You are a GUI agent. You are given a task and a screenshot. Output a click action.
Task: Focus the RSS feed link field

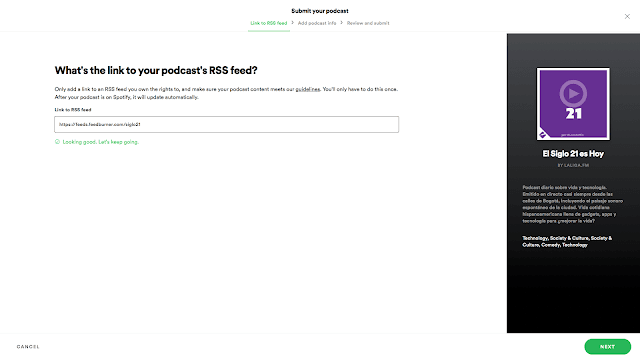pos(227,124)
